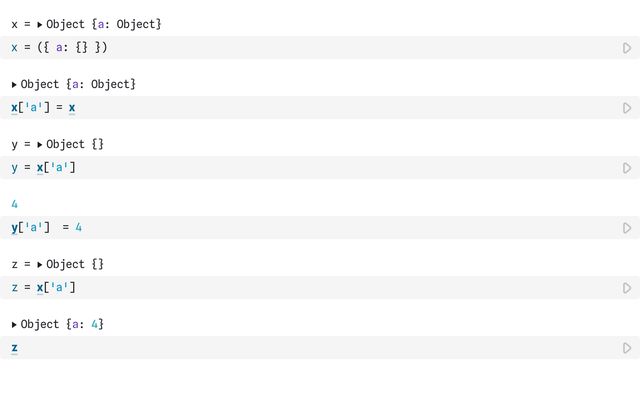Run the cell z = x['a']
This screenshot has height=400, width=640.
point(627,288)
